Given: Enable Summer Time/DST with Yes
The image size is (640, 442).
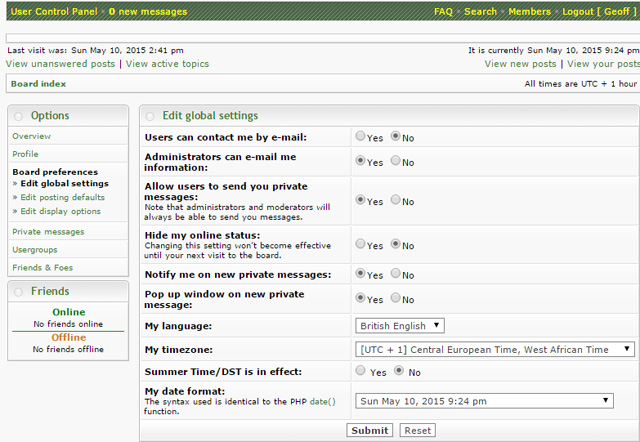Looking at the screenshot, I should pos(361,371).
